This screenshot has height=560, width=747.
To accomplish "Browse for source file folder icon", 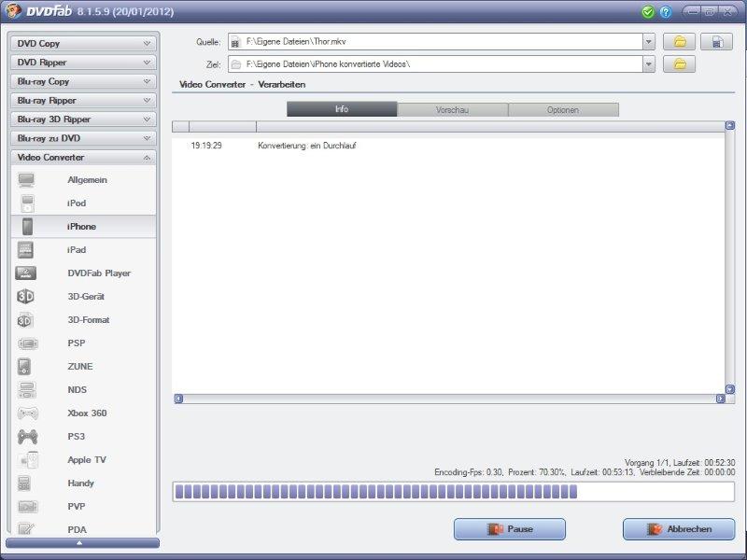I will [x=680, y=42].
